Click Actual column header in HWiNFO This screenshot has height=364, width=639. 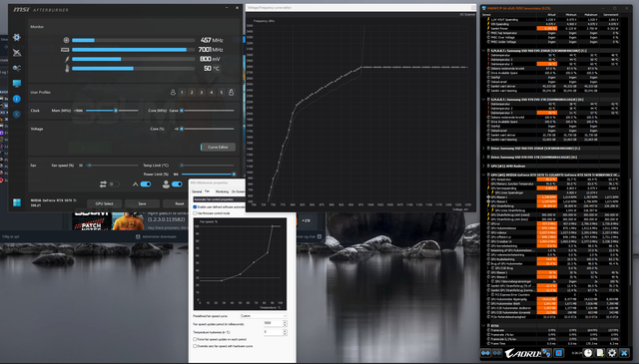(551, 15)
